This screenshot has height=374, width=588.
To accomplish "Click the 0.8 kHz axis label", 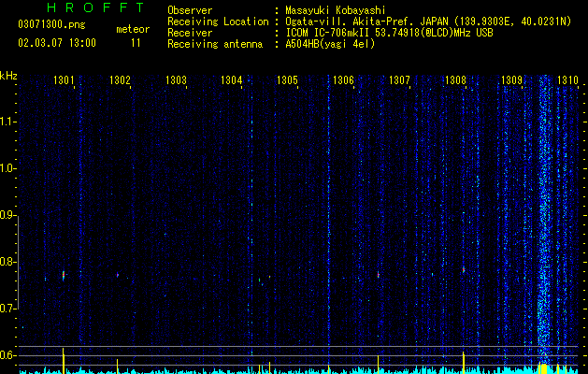I will 8,262.
